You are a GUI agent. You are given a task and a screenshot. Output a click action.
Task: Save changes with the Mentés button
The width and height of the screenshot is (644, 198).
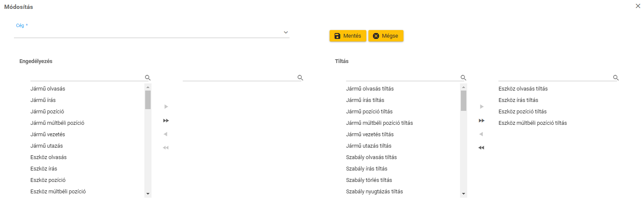tap(348, 36)
